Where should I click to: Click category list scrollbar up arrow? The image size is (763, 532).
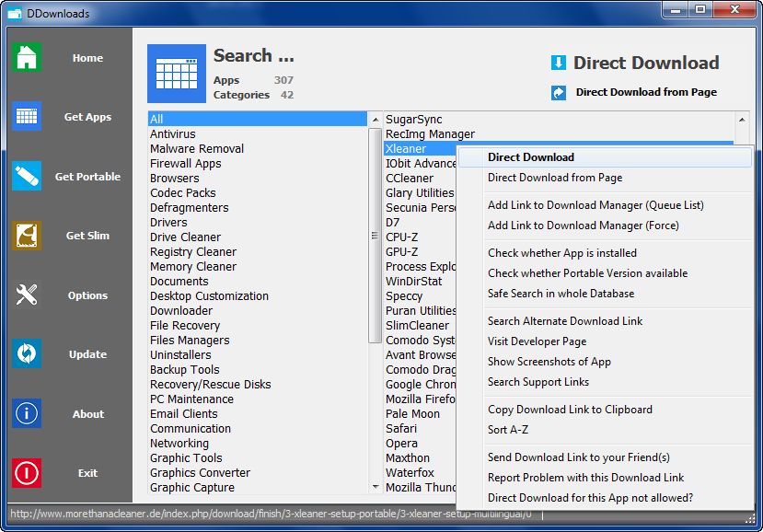point(376,120)
